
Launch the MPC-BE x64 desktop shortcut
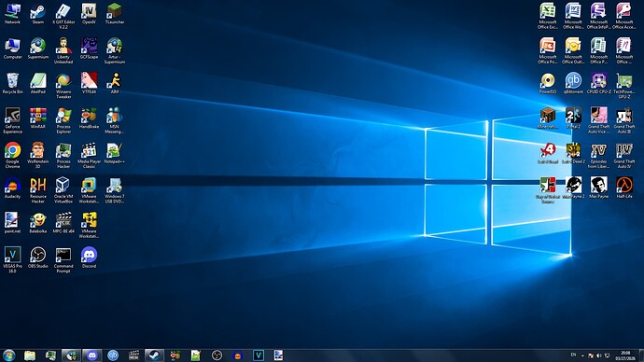63,223
